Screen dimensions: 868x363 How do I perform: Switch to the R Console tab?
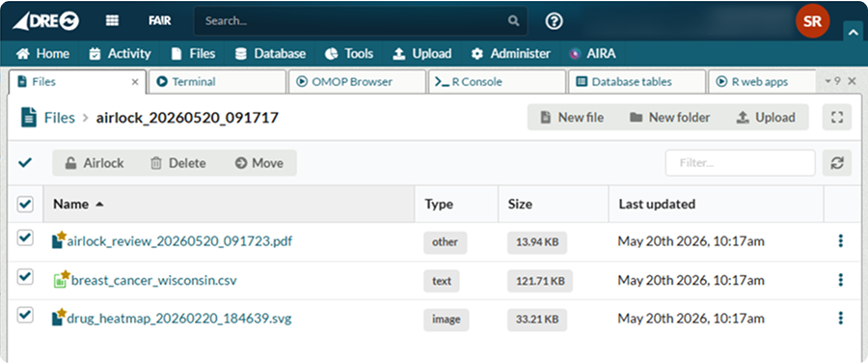pyautogui.click(x=498, y=81)
